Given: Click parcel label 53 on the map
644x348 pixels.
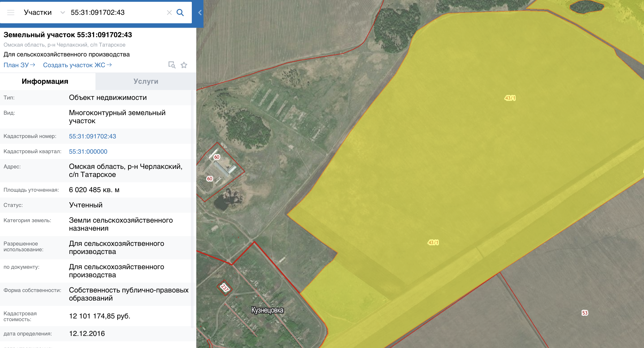Looking at the screenshot, I should pyautogui.click(x=585, y=313).
